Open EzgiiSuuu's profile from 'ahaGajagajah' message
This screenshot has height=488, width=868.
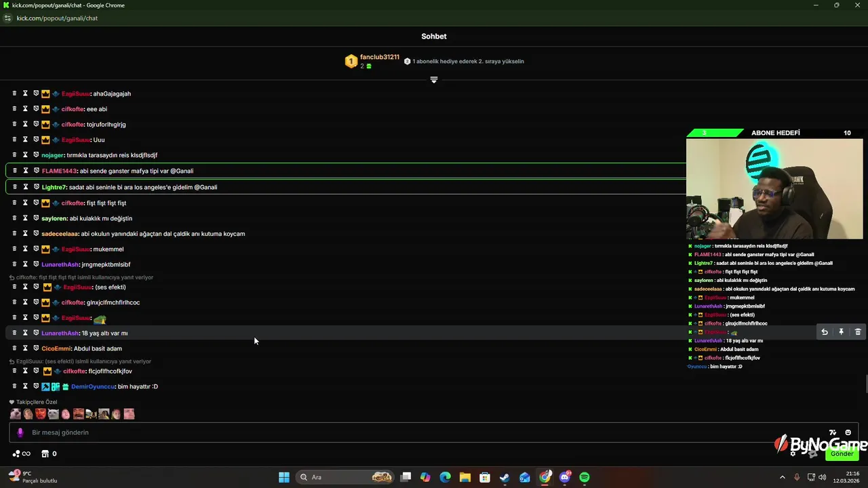pyautogui.click(x=76, y=94)
